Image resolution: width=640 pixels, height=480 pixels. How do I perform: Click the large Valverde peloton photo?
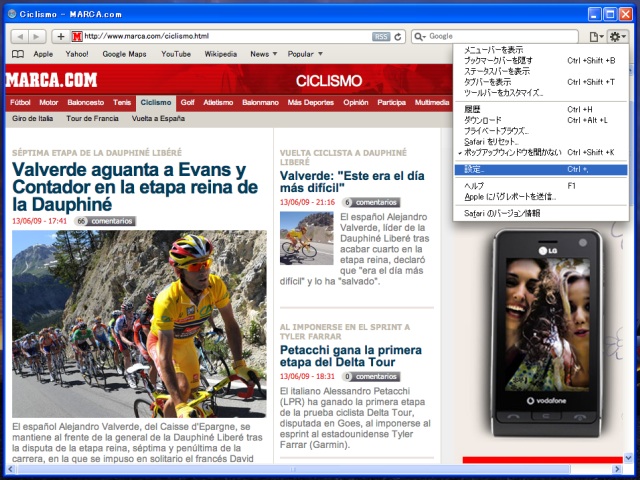139,324
